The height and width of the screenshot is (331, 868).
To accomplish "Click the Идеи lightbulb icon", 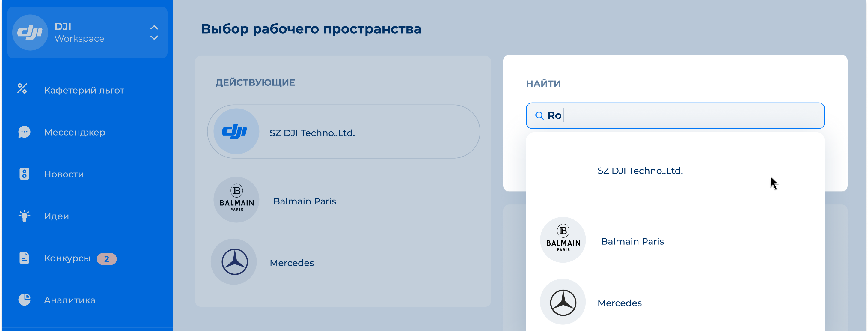I will coord(24,216).
